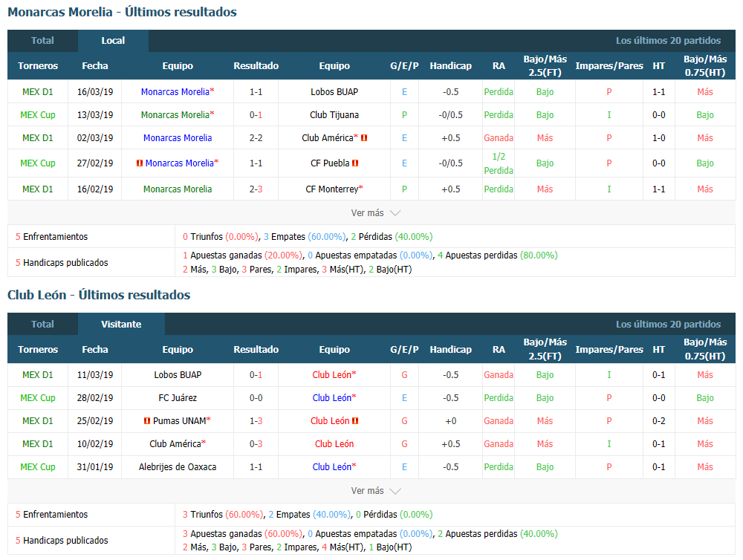Click the -0/0.5 handicap on the 13/03/19 row
The width and height of the screenshot is (743, 560).
coord(451,114)
